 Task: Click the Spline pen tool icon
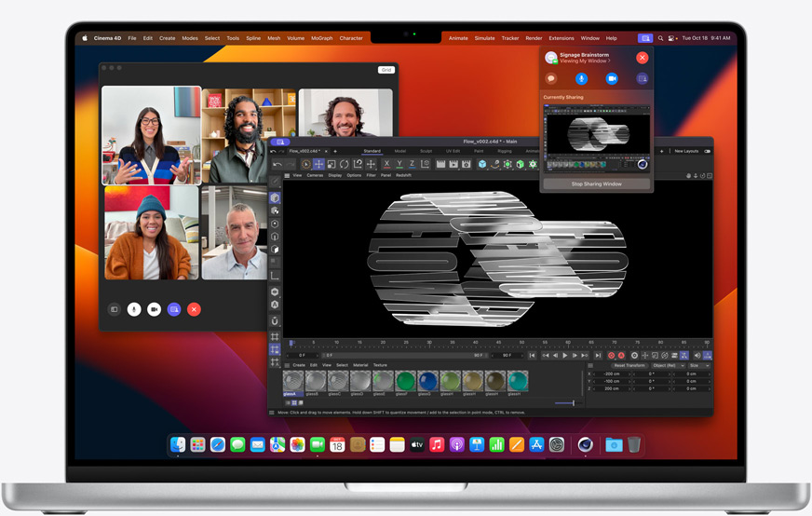(494, 164)
